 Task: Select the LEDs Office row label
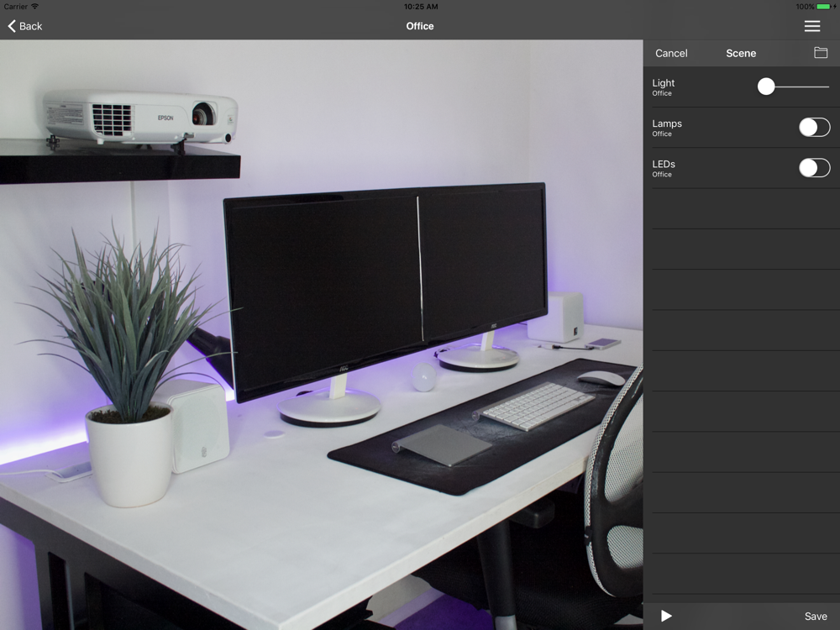point(664,168)
